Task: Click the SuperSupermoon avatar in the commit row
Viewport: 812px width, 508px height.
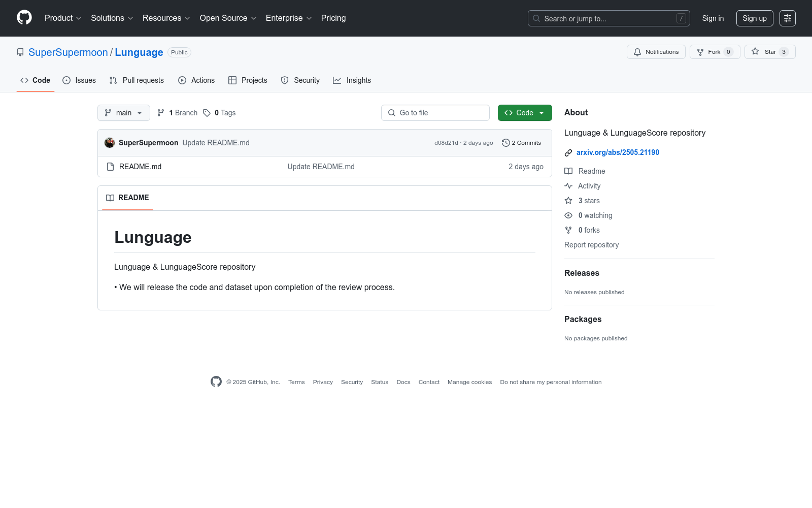Action: pos(110,143)
